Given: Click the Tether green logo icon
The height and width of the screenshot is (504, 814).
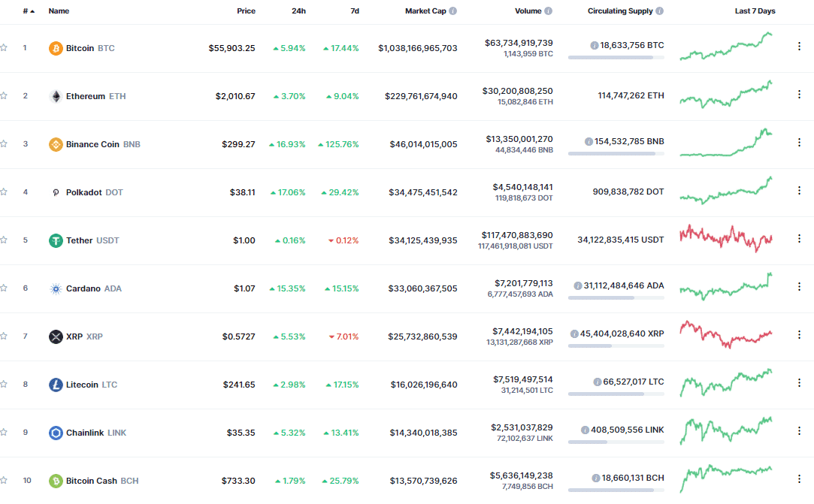Looking at the screenshot, I should (x=56, y=240).
